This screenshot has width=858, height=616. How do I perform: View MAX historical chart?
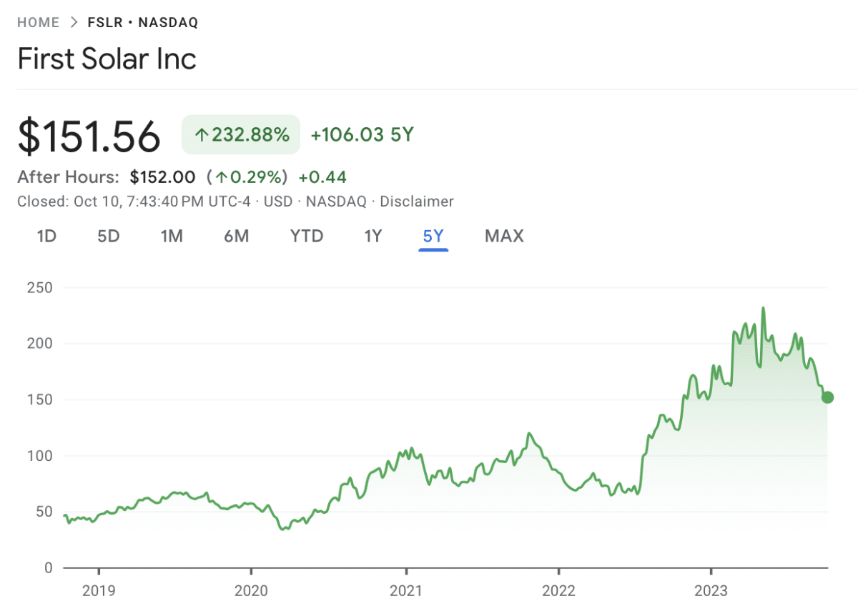pyautogui.click(x=503, y=236)
